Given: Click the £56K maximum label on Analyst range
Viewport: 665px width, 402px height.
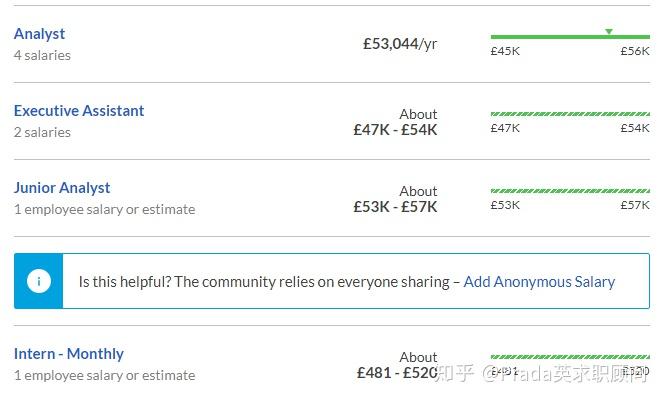Looking at the screenshot, I should coord(635,51).
